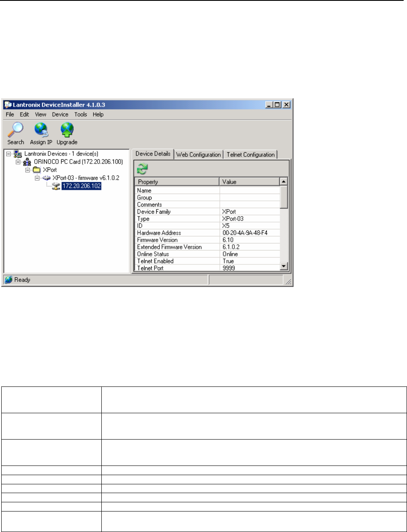Click the Value column header

pyautogui.click(x=250, y=182)
